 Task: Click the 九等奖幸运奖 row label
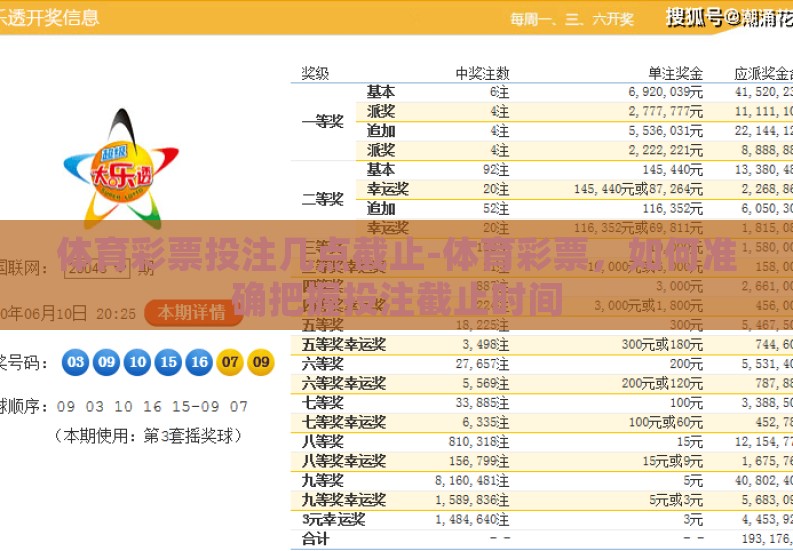point(344,500)
